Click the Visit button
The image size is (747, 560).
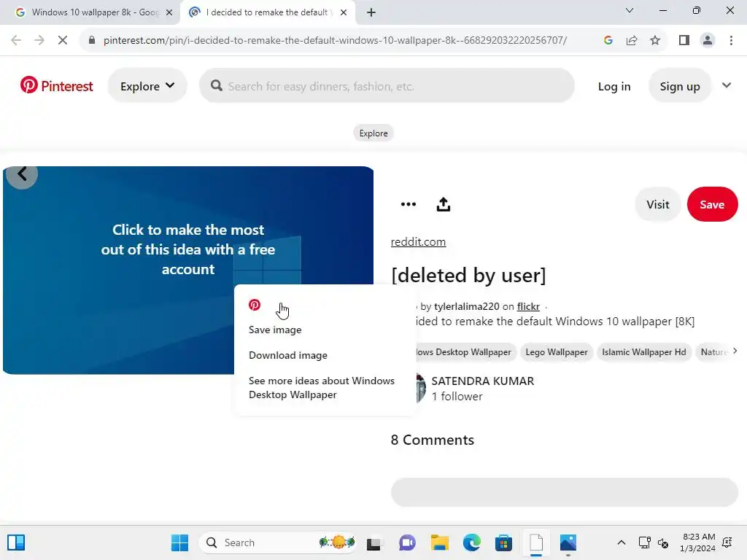click(x=657, y=204)
